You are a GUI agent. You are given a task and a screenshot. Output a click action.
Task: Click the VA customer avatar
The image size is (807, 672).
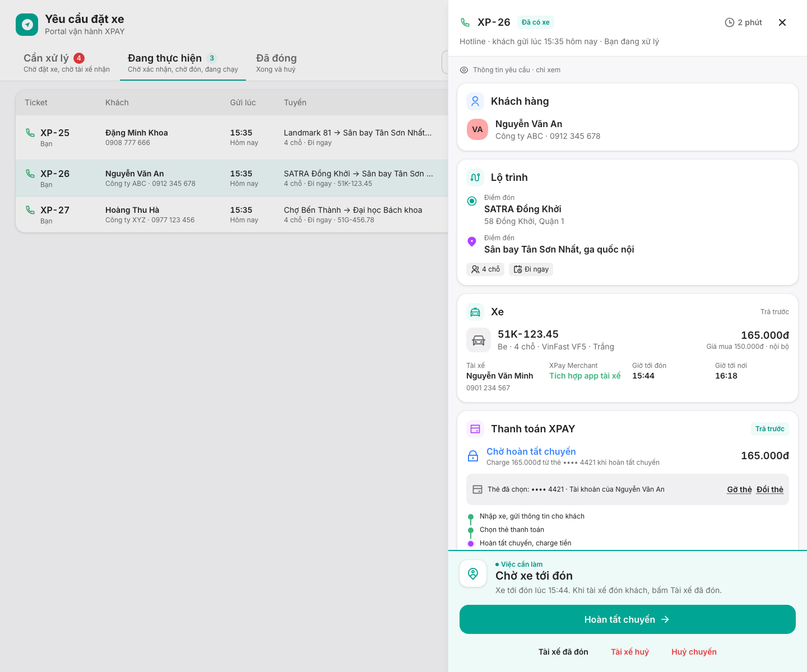pyautogui.click(x=477, y=129)
